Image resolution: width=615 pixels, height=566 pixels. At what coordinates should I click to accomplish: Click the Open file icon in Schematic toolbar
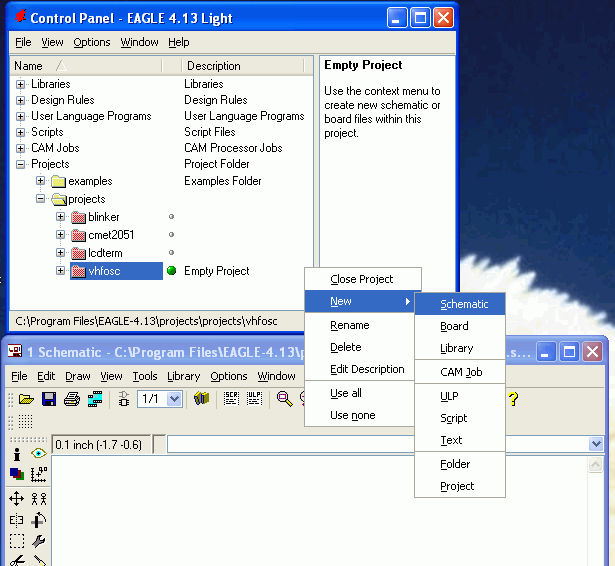26,399
